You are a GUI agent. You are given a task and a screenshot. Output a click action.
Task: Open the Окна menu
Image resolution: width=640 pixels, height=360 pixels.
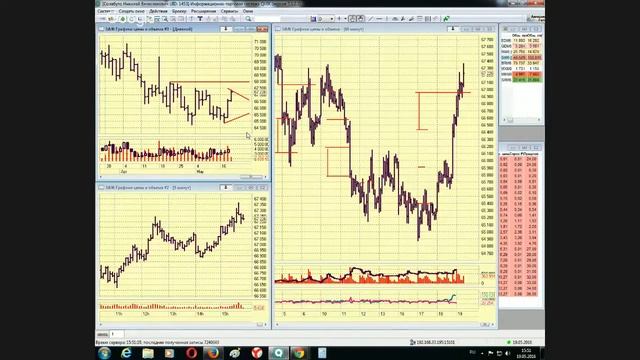pos(248,11)
